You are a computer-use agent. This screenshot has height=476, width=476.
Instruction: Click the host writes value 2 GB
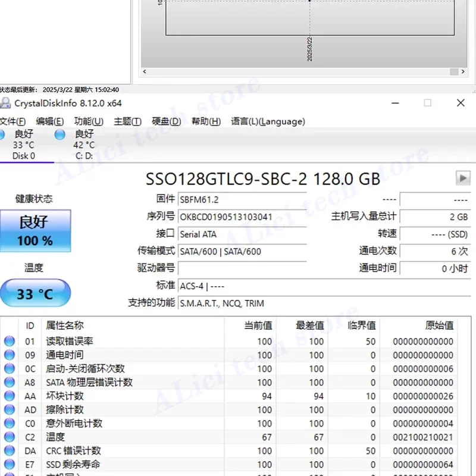click(436, 217)
